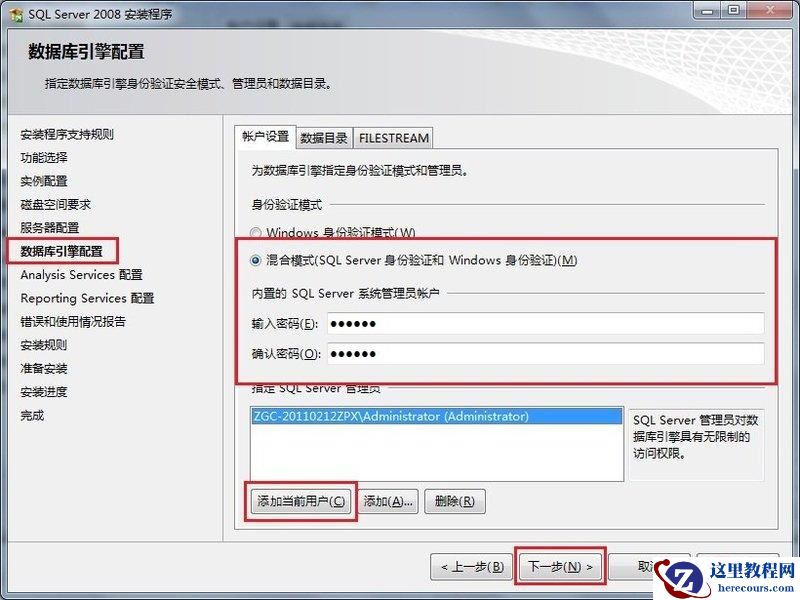The image size is (800, 600).
Task: Select the ZGC-20110212ZPX\Administrator list entry
Action: pos(436,416)
